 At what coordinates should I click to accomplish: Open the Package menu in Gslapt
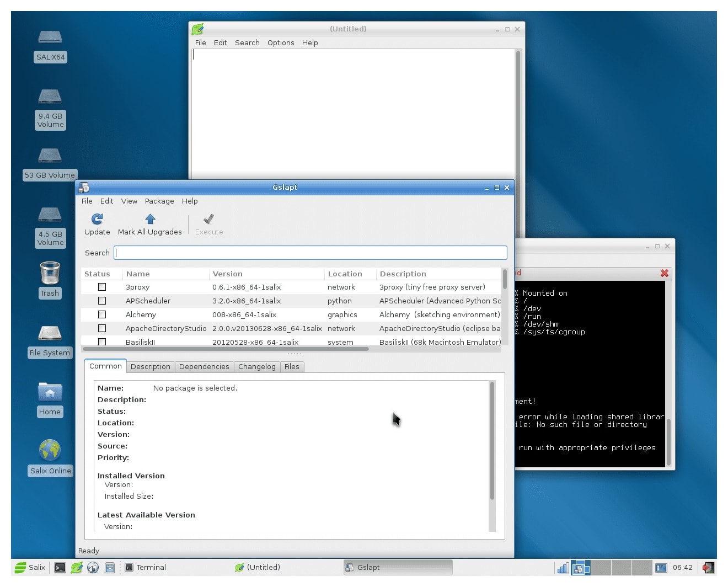pyautogui.click(x=159, y=201)
